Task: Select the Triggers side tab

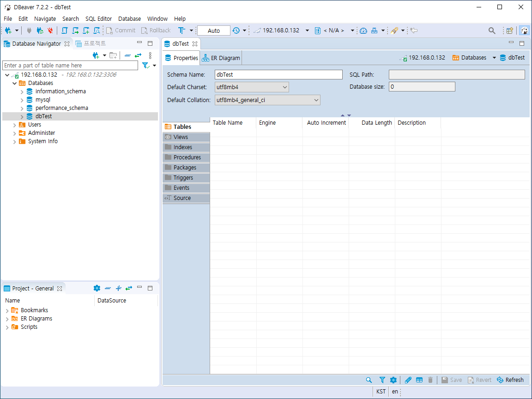Action: click(x=186, y=178)
